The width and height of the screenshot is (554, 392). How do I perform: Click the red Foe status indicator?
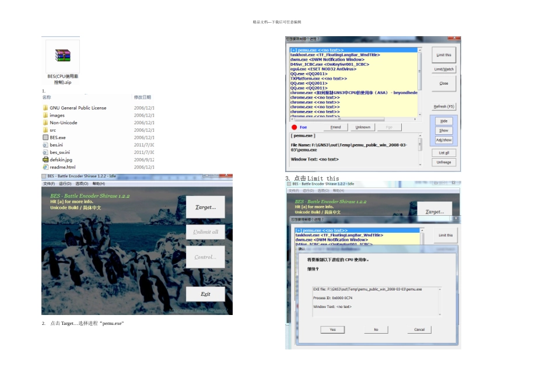[294, 127]
